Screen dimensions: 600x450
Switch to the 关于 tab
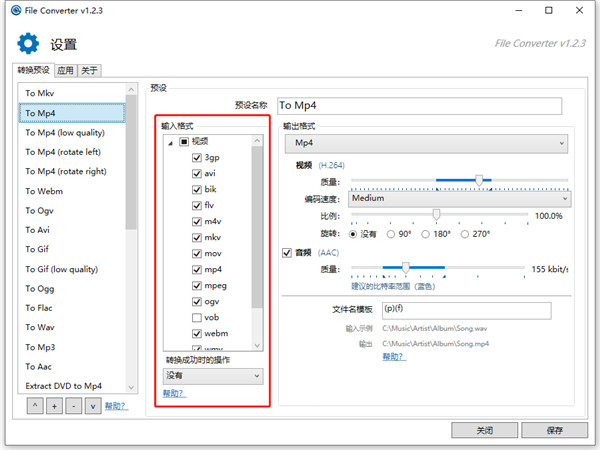89,70
